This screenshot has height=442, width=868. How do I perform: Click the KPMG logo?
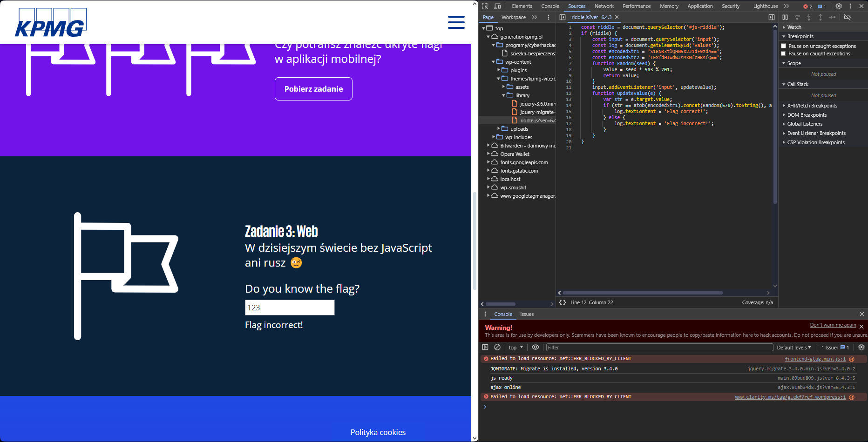(x=50, y=22)
